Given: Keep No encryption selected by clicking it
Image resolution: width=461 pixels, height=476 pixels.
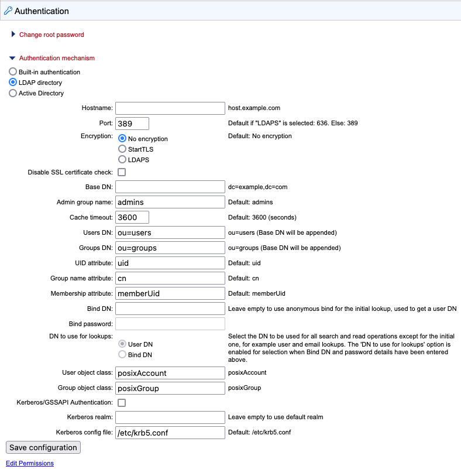Looking at the screenshot, I should pos(122,138).
